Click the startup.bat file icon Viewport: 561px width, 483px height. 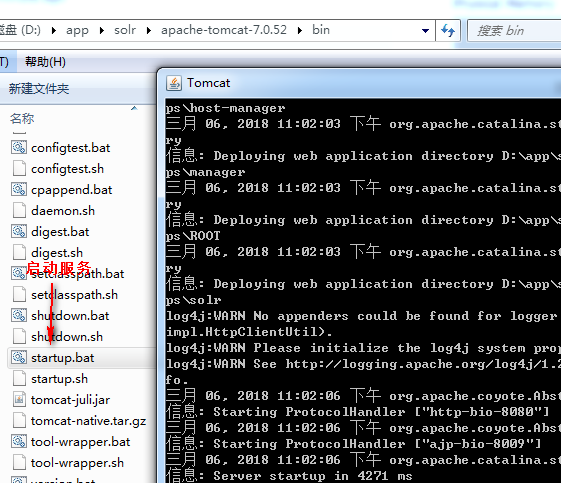coord(19,357)
